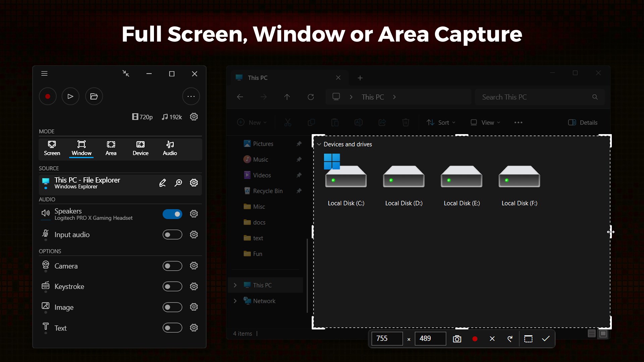Viewport: 644px width, 362px height.
Task: Switch recorder to compact mode
Action: click(x=126, y=73)
